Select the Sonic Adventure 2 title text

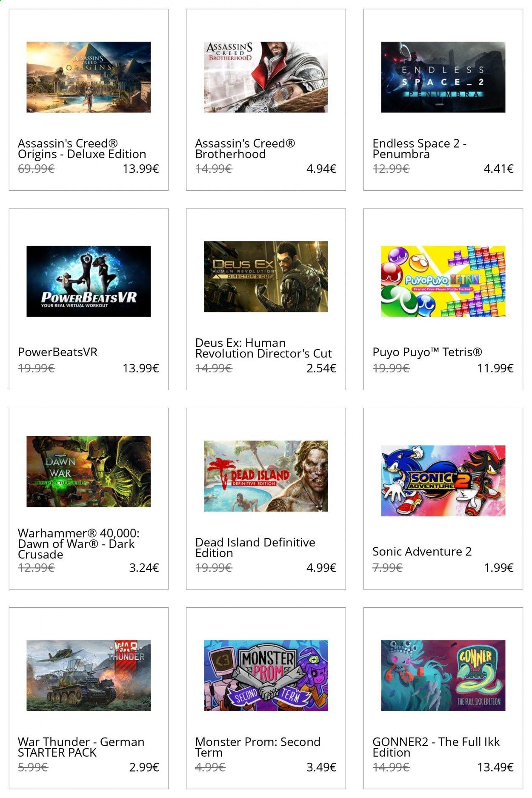[422, 552]
